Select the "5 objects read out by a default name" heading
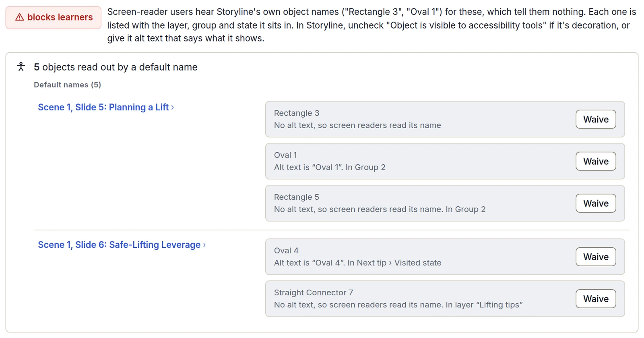The image size is (644, 338). coord(116,67)
